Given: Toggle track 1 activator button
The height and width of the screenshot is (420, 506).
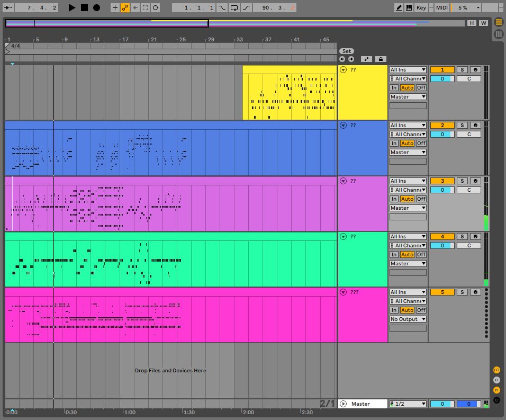Looking at the screenshot, I should point(442,70).
